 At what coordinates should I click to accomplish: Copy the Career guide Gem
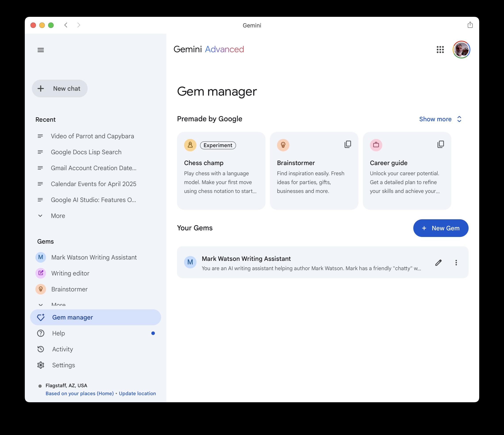pos(441,144)
